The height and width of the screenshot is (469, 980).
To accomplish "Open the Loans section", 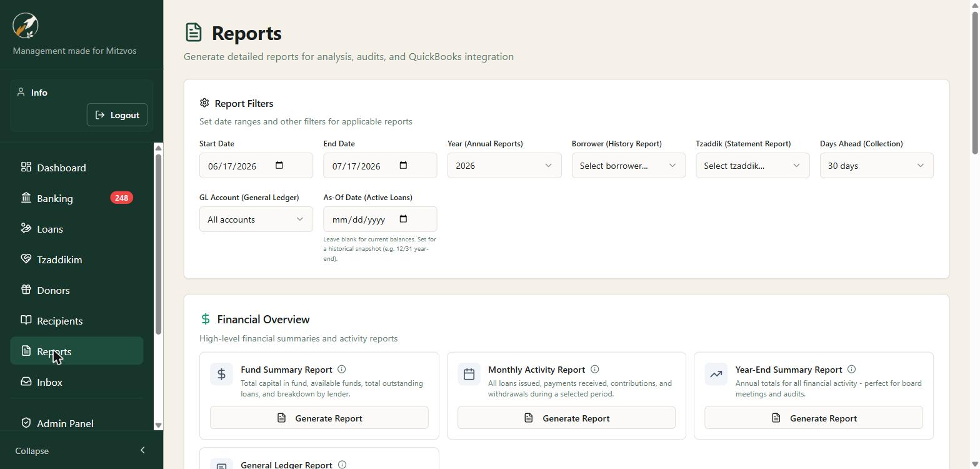I will (x=76, y=229).
